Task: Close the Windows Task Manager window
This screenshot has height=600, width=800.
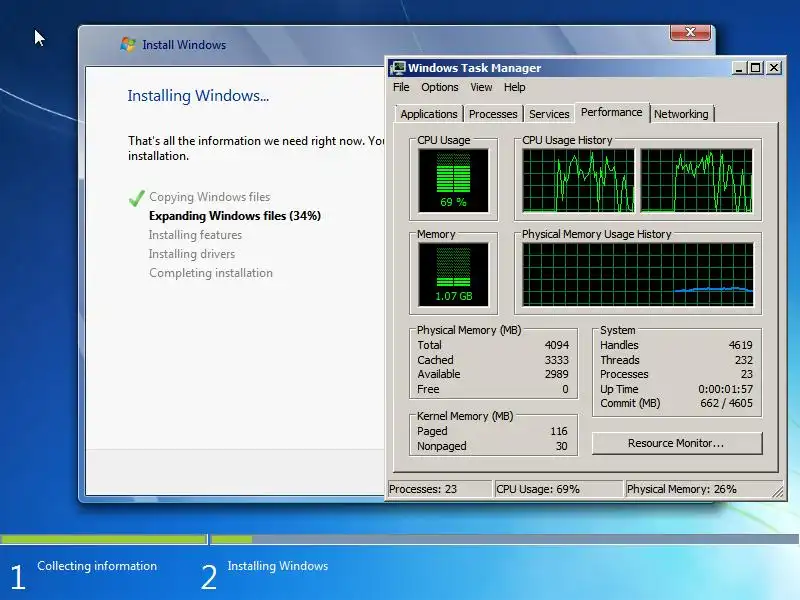Action: click(774, 68)
